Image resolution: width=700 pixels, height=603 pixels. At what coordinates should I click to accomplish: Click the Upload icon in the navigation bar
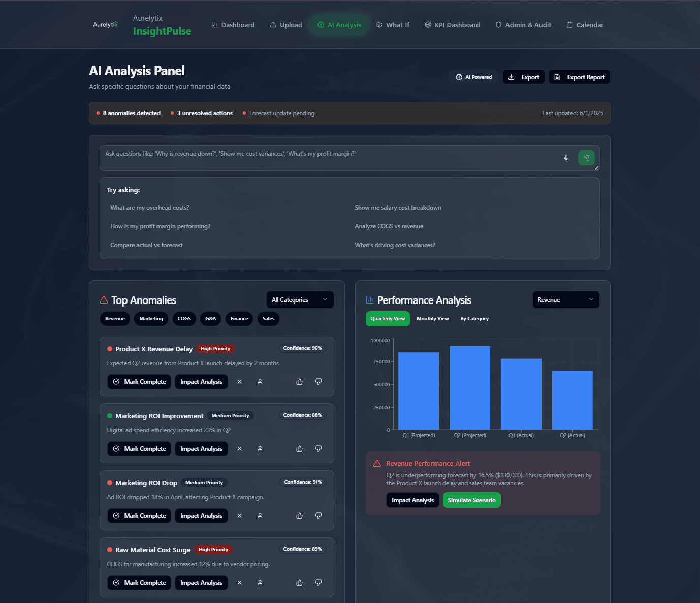click(272, 24)
